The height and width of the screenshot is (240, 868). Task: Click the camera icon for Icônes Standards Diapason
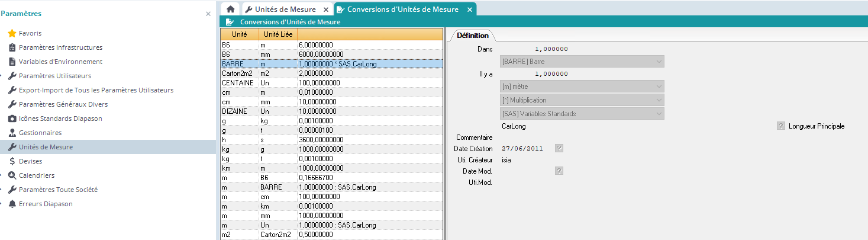point(12,119)
